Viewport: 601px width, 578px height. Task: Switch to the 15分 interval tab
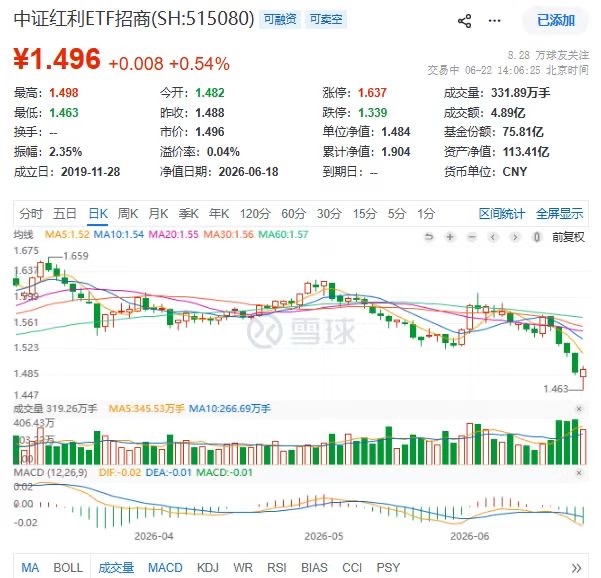click(x=365, y=213)
